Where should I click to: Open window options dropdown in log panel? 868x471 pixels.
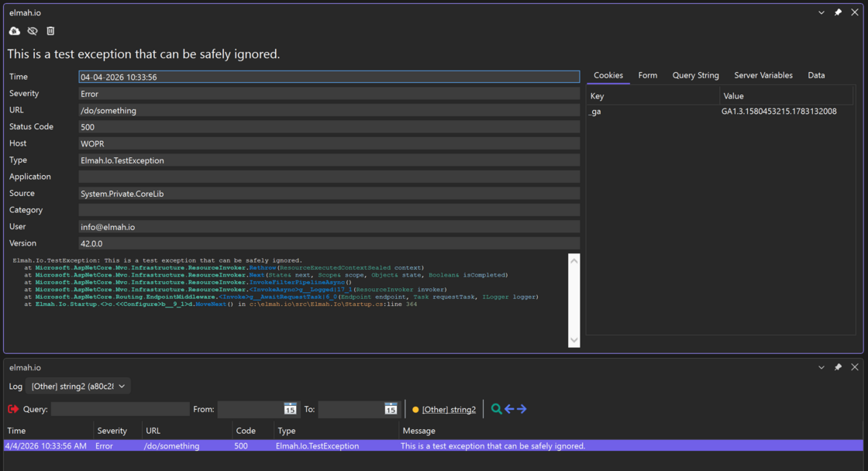(x=821, y=367)
